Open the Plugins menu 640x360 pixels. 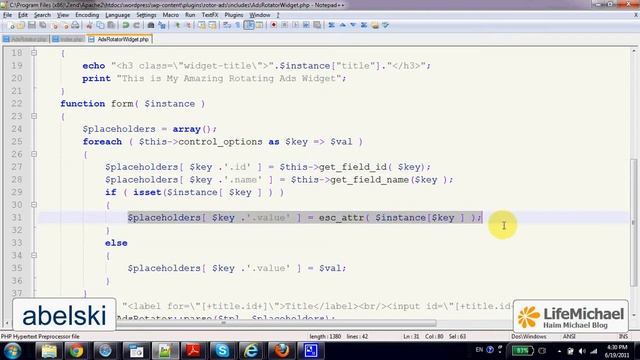pos(234,15)
